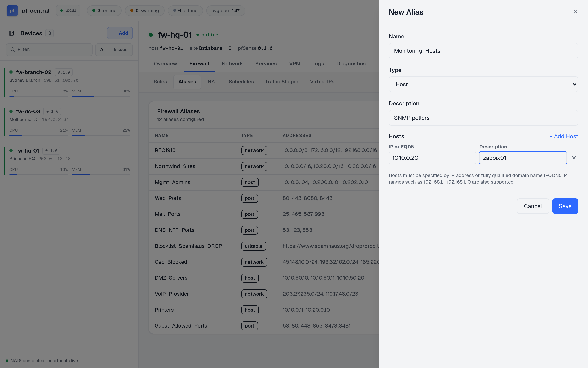Show devices with Issues only
588x368 pixels.
coord(120,50)
